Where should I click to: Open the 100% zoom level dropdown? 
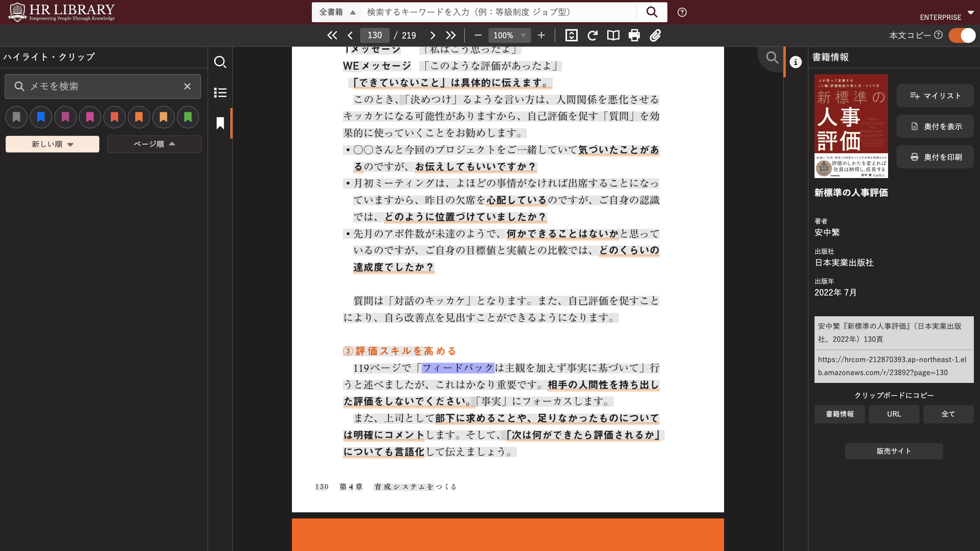(x=509, y=35)
